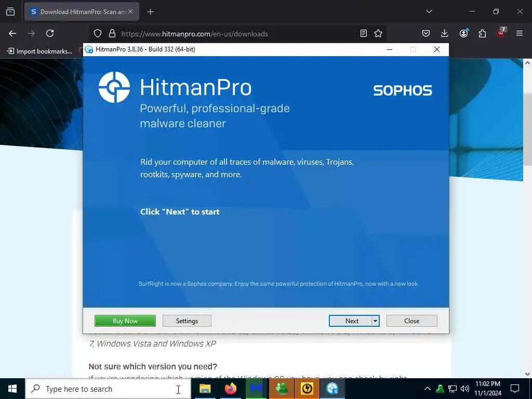Open Firefox downloads panel
Viewport: 532px width, 399px height.
click(x=445, y=33)
